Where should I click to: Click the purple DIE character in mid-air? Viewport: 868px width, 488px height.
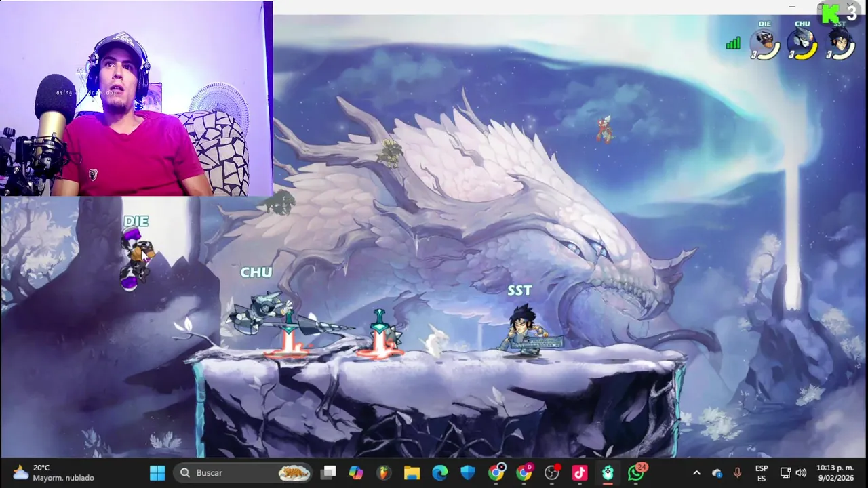[135, 260]
